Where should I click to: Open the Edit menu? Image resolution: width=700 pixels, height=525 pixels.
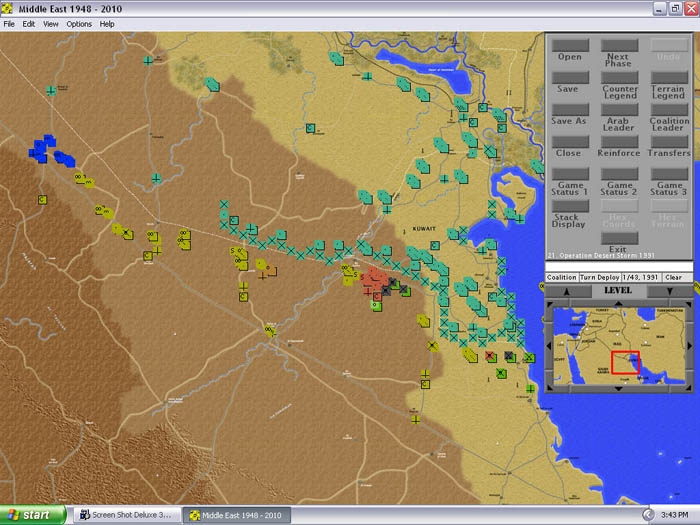29,24
